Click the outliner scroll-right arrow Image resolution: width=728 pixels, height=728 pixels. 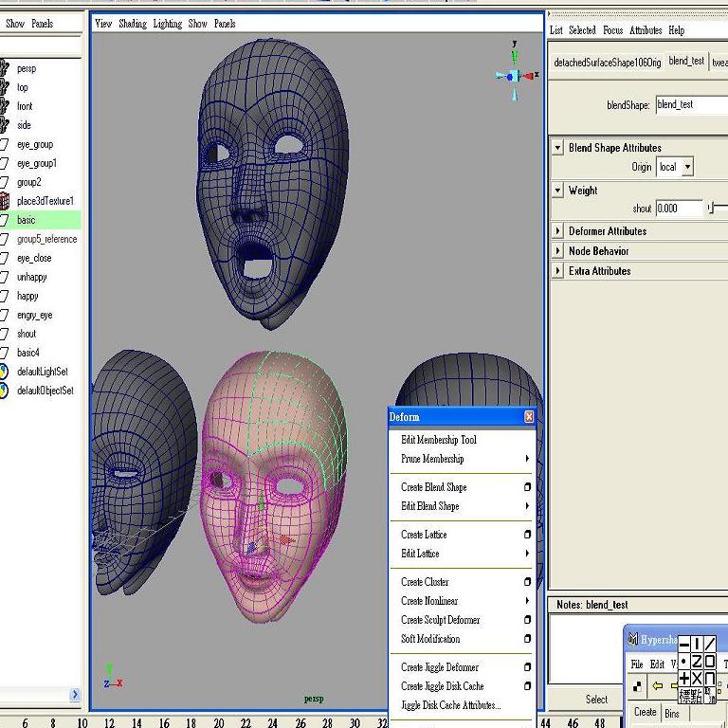[x=75, y=695]
